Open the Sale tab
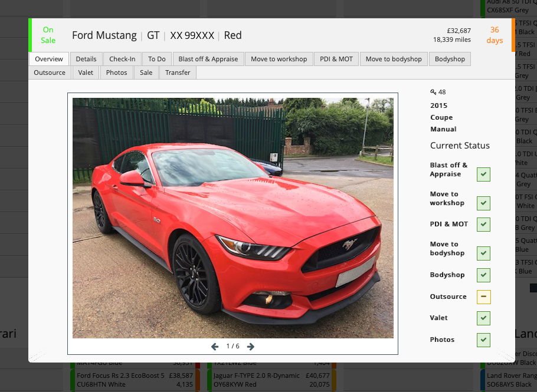This screenshot has width=537, height=392. pos(146,73)
